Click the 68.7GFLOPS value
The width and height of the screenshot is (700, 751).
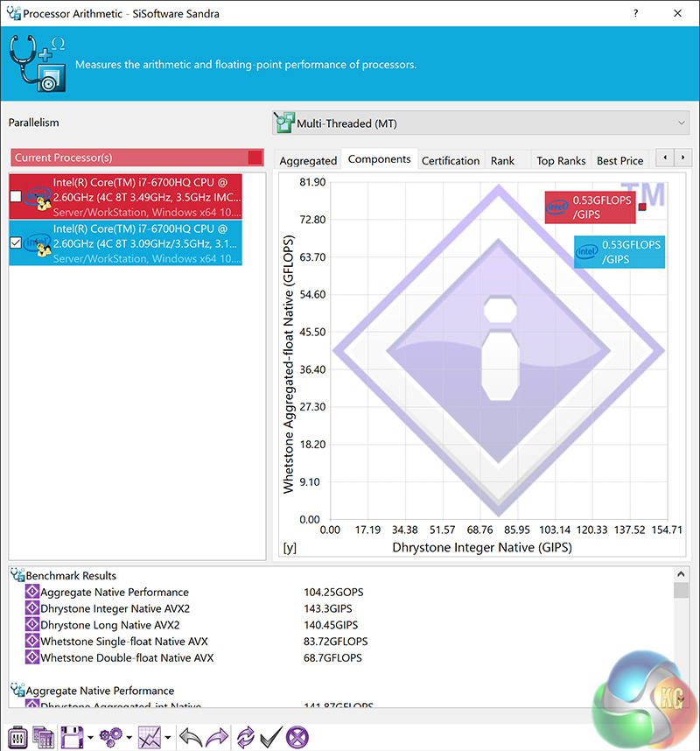(x=332, y=657)
